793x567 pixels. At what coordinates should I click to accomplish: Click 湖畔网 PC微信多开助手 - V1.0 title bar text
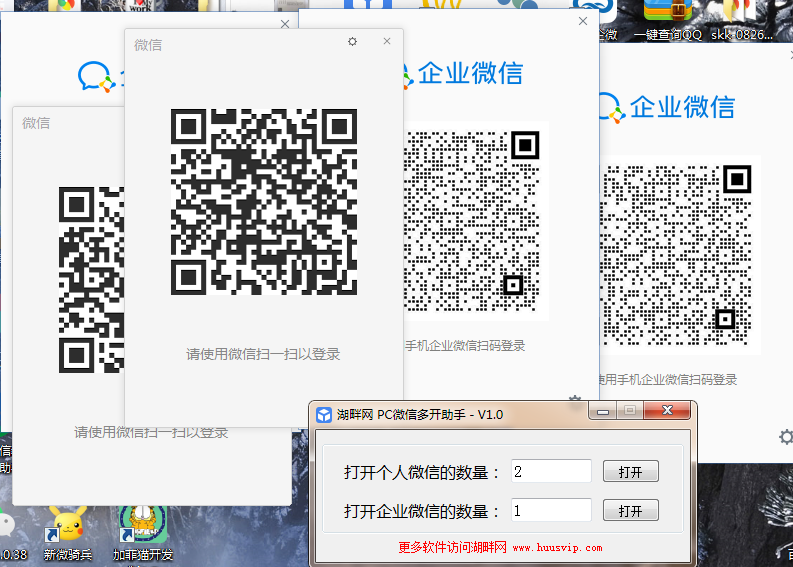[420, 415]
